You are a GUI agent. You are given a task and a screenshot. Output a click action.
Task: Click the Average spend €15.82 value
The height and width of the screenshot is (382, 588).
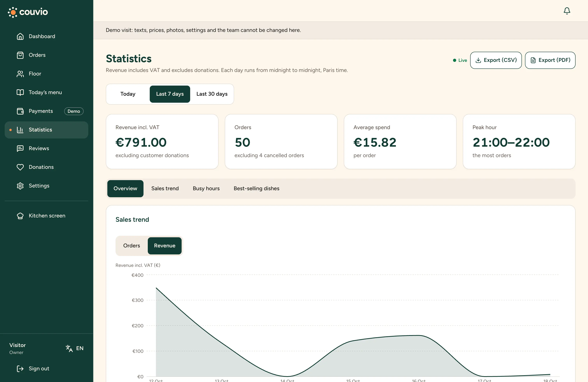tap(375, 142)
